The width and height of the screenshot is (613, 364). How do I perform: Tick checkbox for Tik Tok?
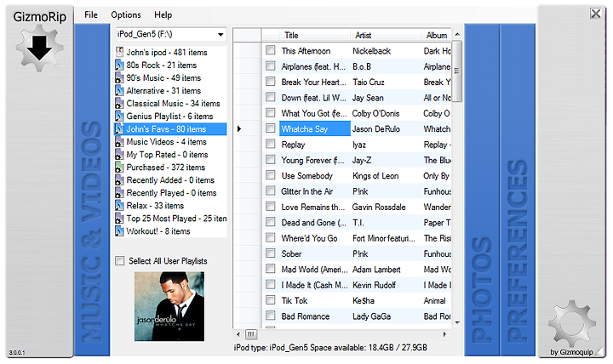(270, 300)
